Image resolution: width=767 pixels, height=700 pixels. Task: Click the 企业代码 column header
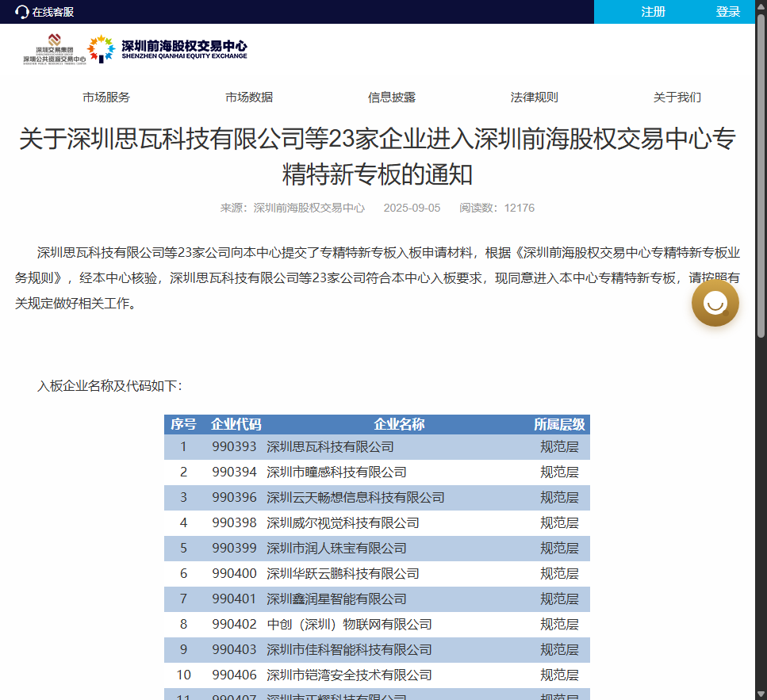coord(236,424)
